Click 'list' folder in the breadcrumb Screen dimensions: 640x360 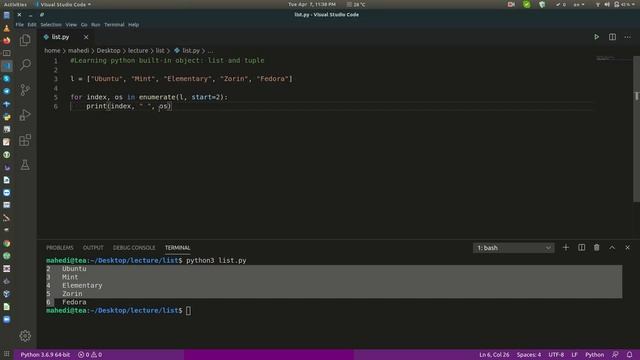point(160,51)
